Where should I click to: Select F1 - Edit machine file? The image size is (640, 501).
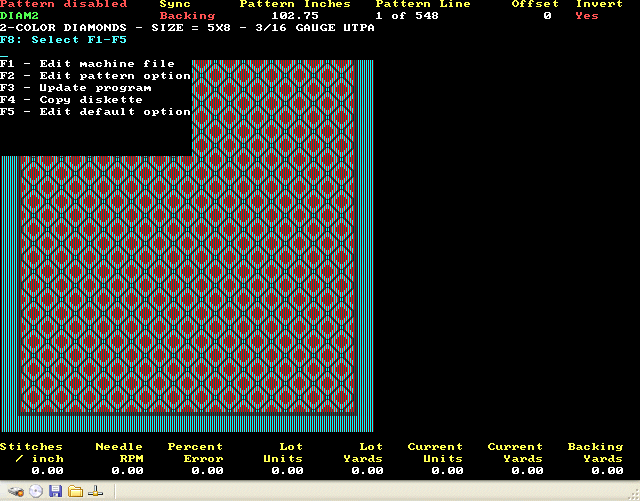[x=87, y=64]
